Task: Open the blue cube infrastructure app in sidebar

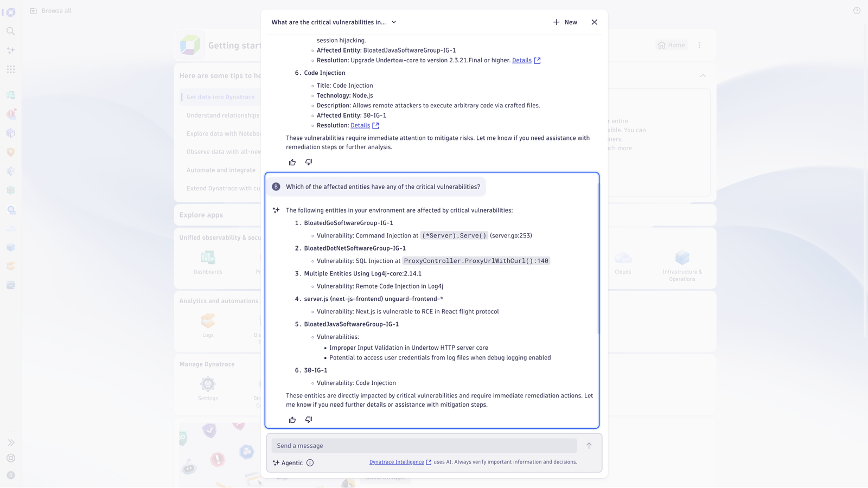Action: 11,248
